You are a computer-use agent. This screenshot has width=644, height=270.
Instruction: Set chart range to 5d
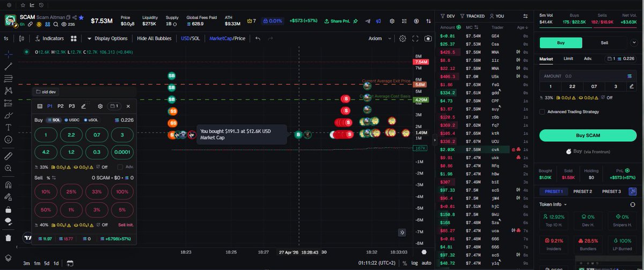point(47,263)
